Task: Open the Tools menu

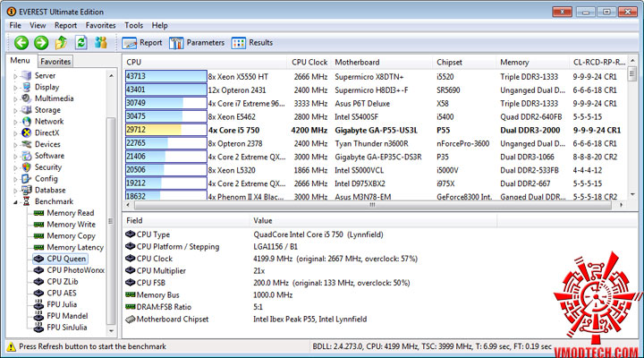Action: pyautogui.click(x=134, y=25)
